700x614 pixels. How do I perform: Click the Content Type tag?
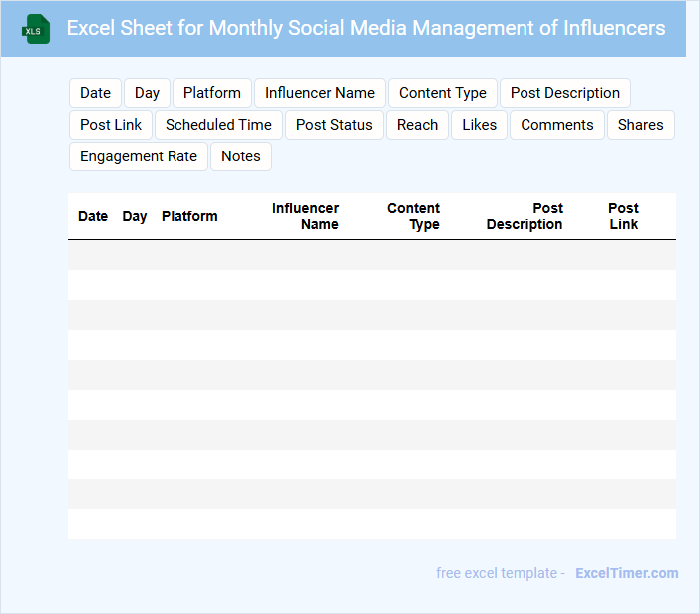pyautogui.click(x=442, y=93)
